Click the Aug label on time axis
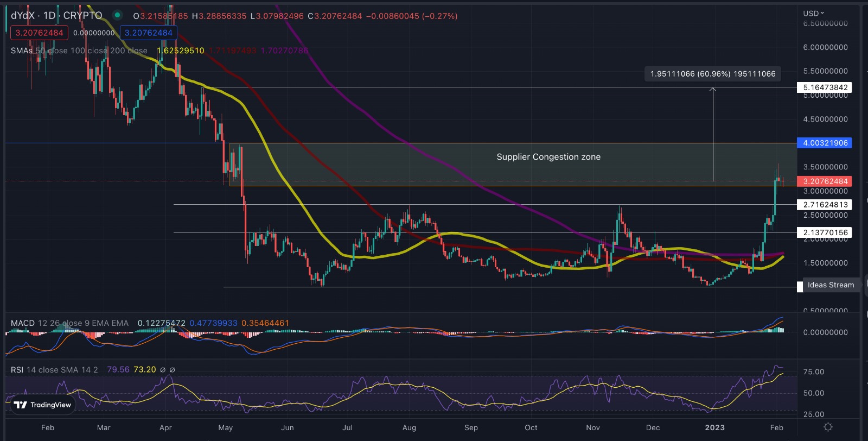Image resolution: width=868 pixels, height=441 pixels. 410,427
